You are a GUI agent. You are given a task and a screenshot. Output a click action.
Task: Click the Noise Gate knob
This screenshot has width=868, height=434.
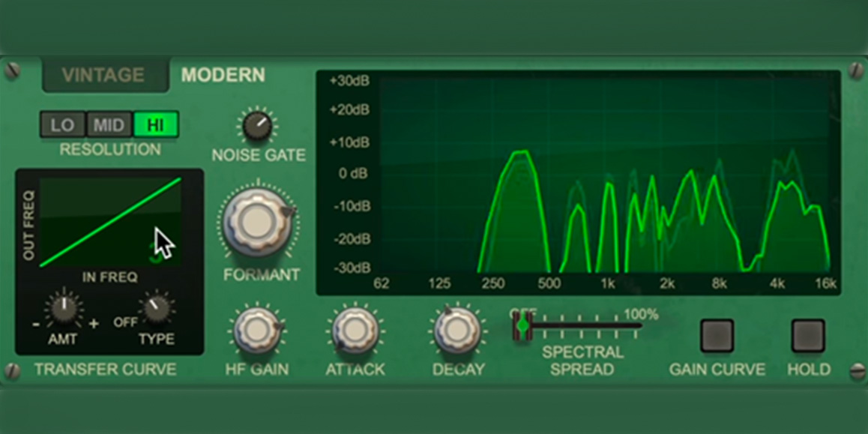(257, 126)
